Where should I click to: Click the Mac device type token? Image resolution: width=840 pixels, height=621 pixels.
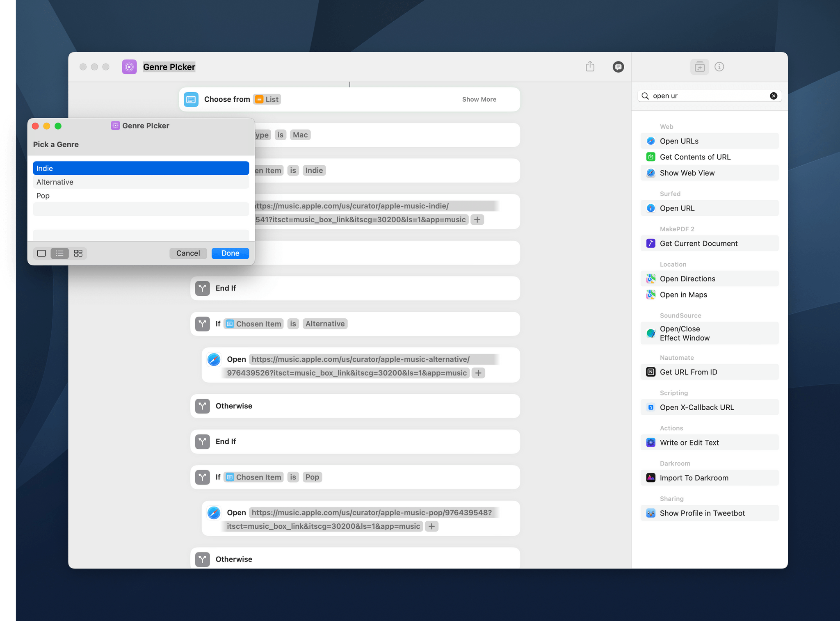click(x=300, y=135)
